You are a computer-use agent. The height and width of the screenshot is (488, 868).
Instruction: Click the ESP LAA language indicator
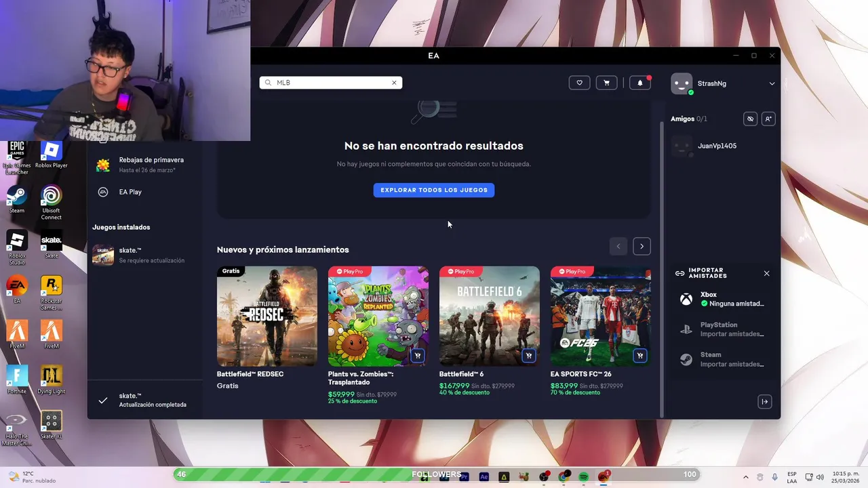tap(792, 477)
